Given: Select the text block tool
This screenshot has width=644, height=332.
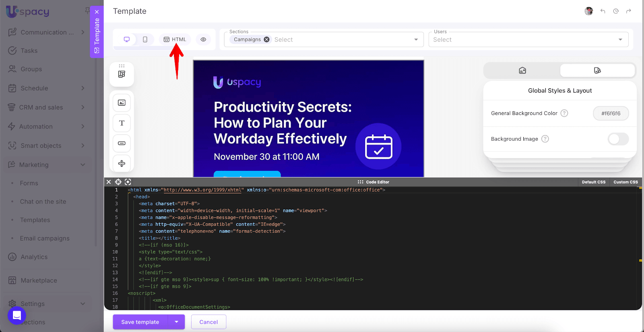Looking at the screenshot, I should click(x=122, y=123).
